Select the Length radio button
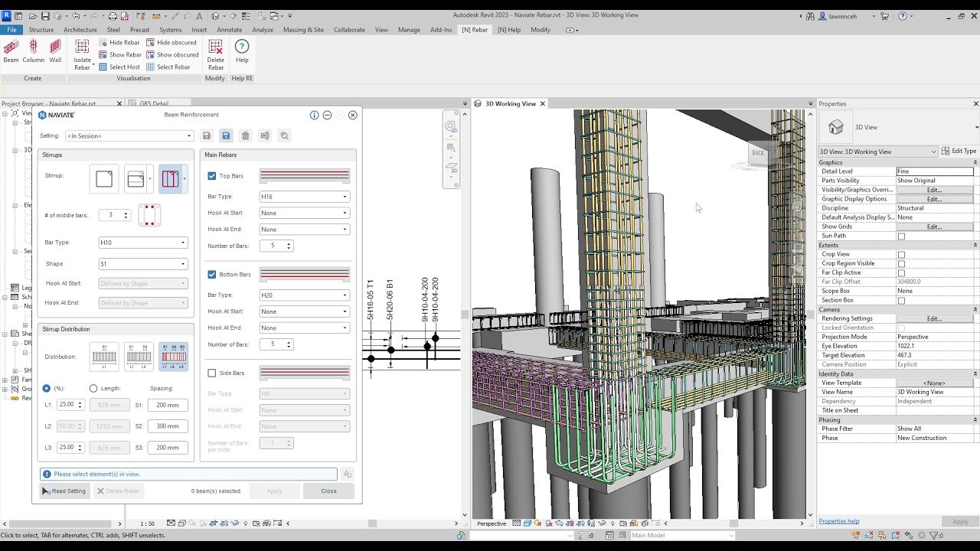 (93, 389)
